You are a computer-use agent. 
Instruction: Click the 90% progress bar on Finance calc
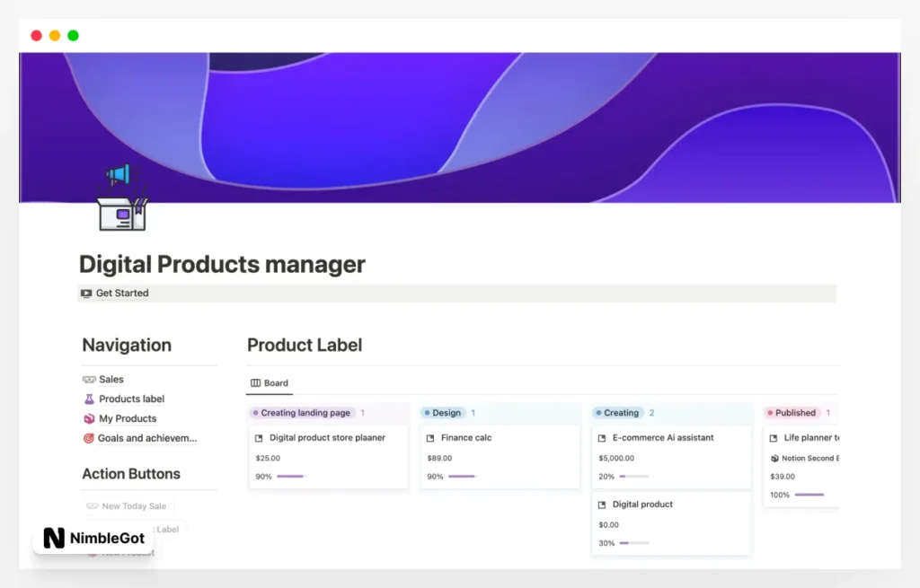[x=463, y=477]
